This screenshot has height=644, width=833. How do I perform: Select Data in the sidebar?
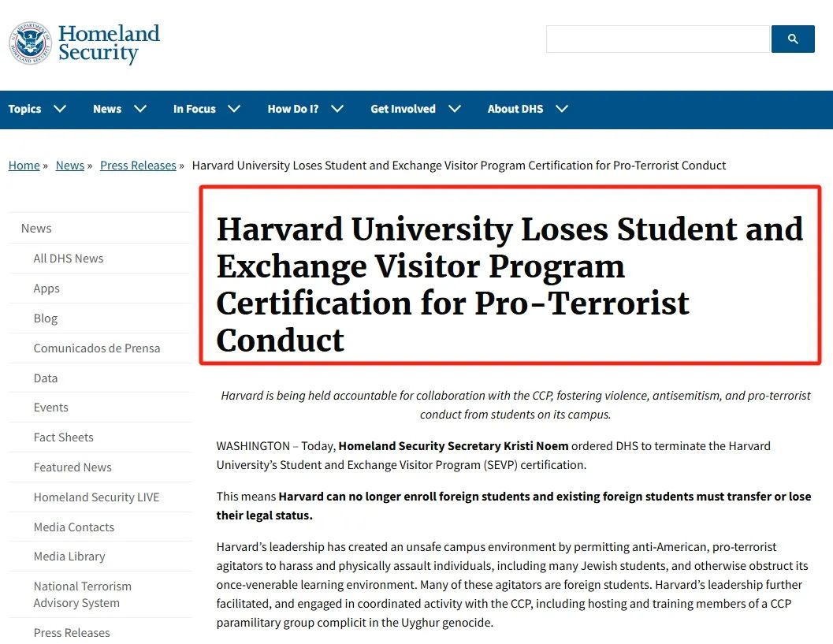click(46, 378)
